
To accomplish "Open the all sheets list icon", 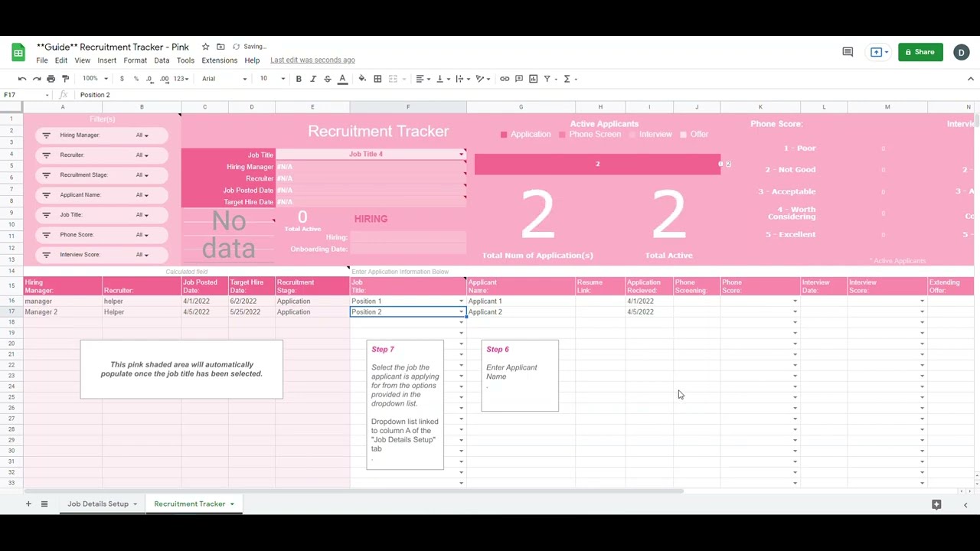I will pyautogui.click(x=44, y=504).
